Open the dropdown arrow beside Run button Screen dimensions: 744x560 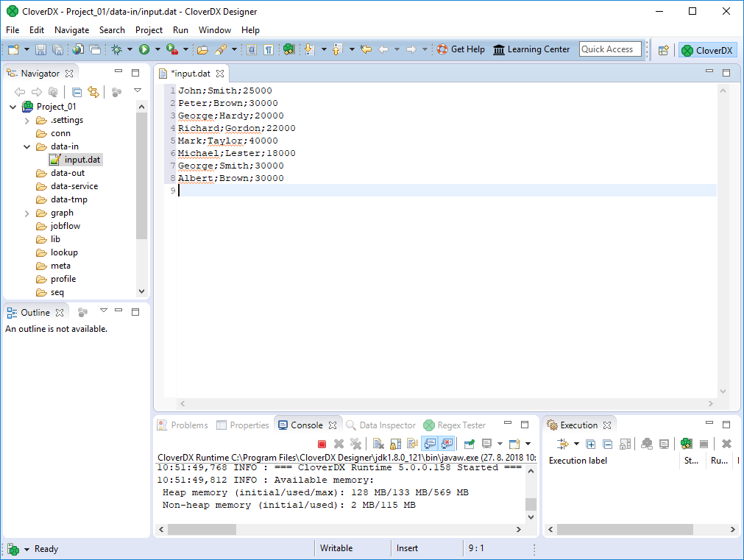[157, 49]
